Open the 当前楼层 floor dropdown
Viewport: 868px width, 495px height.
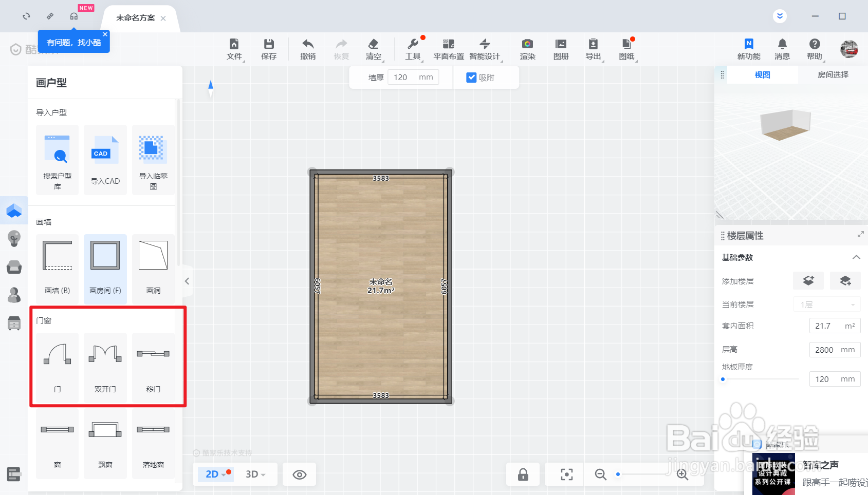coord(827,304)
